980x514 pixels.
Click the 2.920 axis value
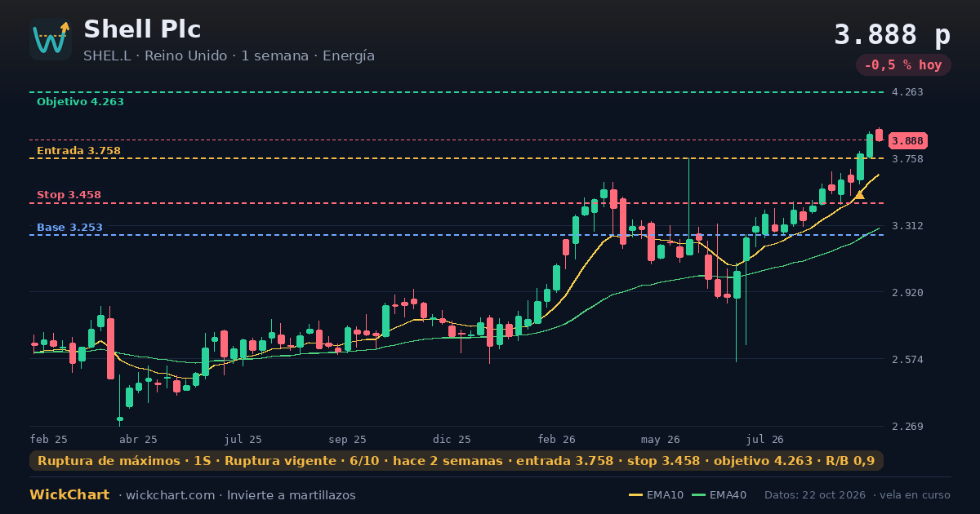[x=907, y=292]
